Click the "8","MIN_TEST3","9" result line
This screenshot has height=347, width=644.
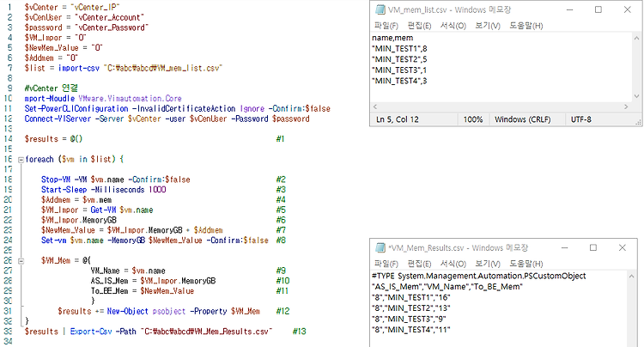409,319
